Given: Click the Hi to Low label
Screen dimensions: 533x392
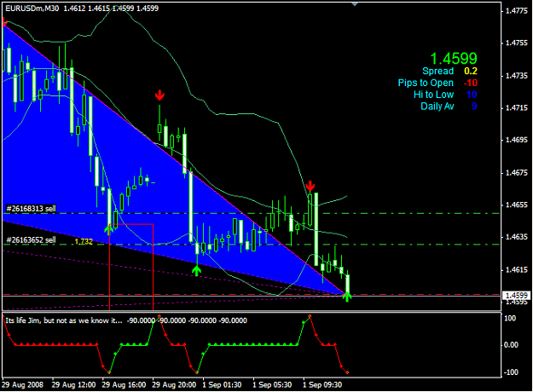Looking at the screenshot, I should [x=433, y=95].
